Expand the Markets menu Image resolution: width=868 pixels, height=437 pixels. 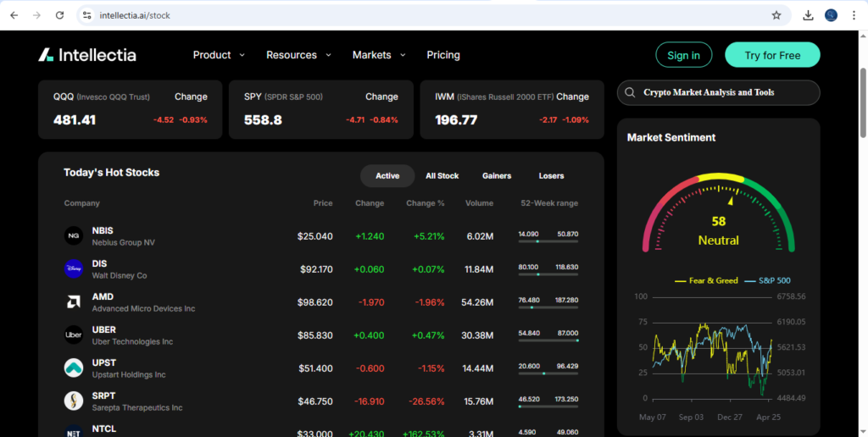[x=379, y=55]
